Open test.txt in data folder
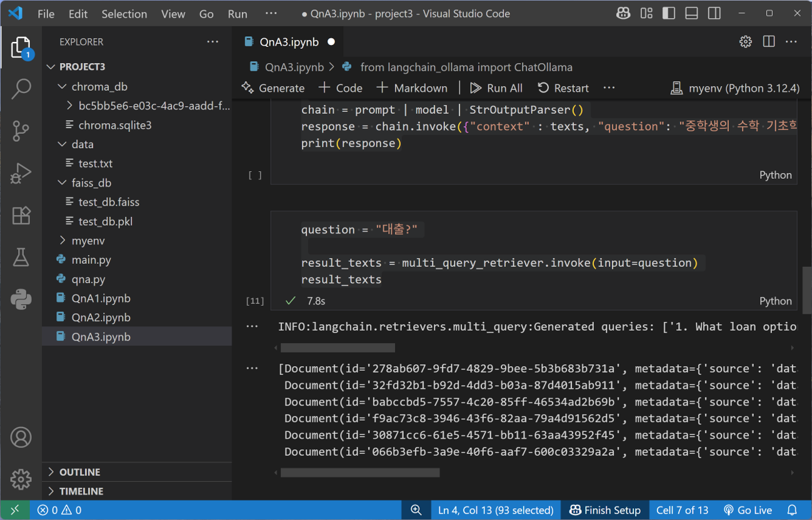Screen dimensions: 812x520 [138, 164]
